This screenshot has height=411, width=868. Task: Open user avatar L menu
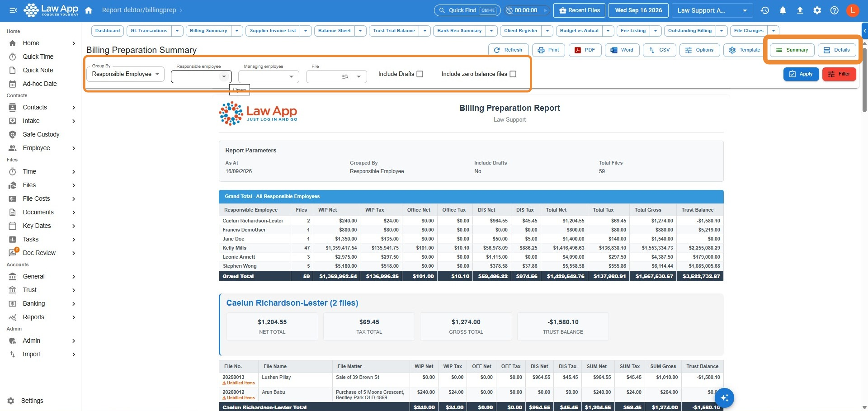(853, 10)
